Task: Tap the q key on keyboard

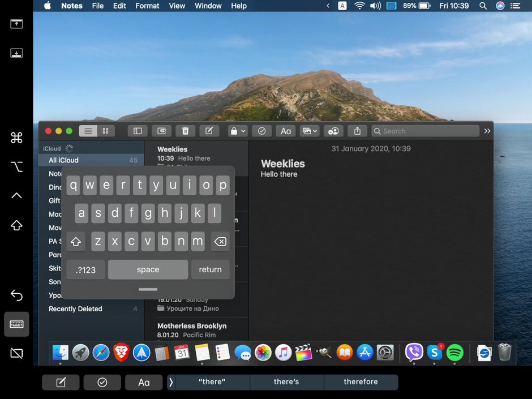Action: 73,185
